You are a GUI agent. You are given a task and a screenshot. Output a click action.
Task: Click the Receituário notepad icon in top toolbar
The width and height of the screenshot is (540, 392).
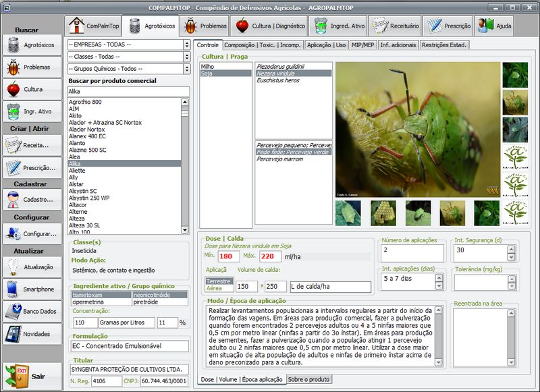380,26
